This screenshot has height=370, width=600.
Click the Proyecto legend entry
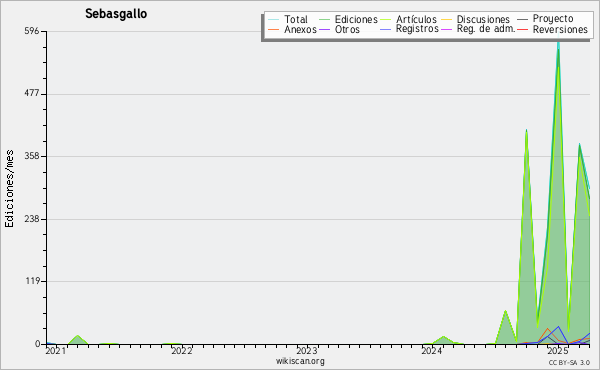553,19
